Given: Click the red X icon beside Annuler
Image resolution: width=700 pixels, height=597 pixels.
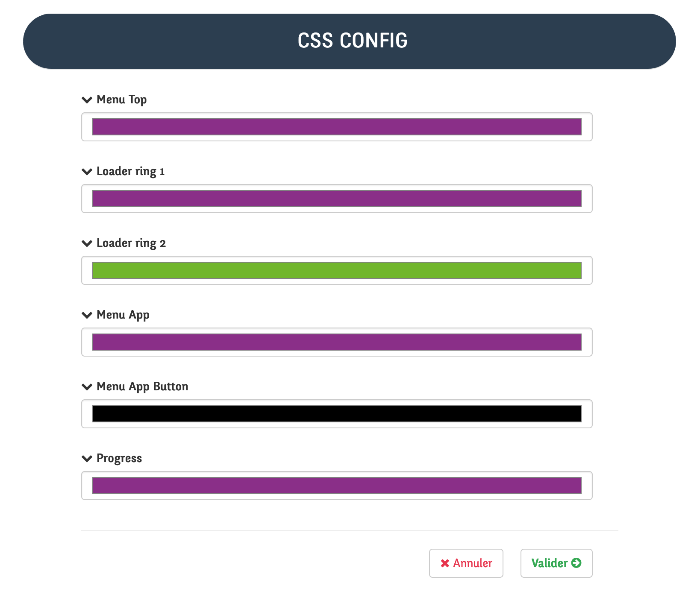Looking at the screenshot, I should point(445,563).
